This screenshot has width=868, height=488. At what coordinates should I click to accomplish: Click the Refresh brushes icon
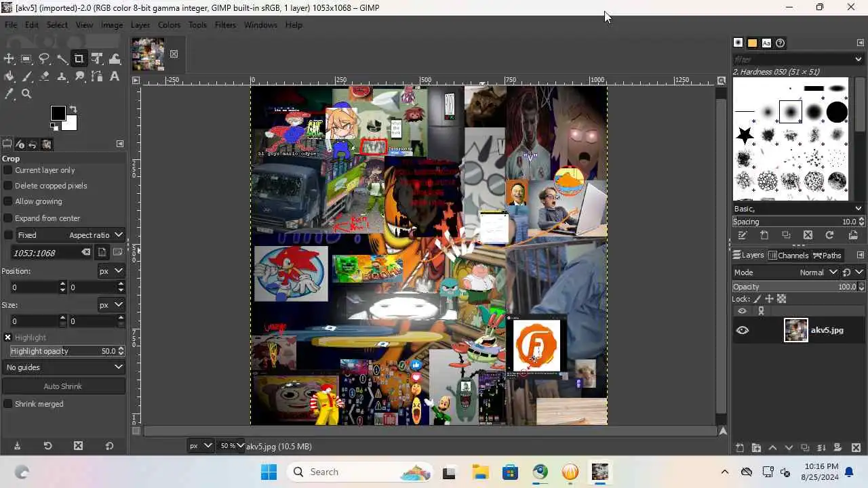pos(829,235)
